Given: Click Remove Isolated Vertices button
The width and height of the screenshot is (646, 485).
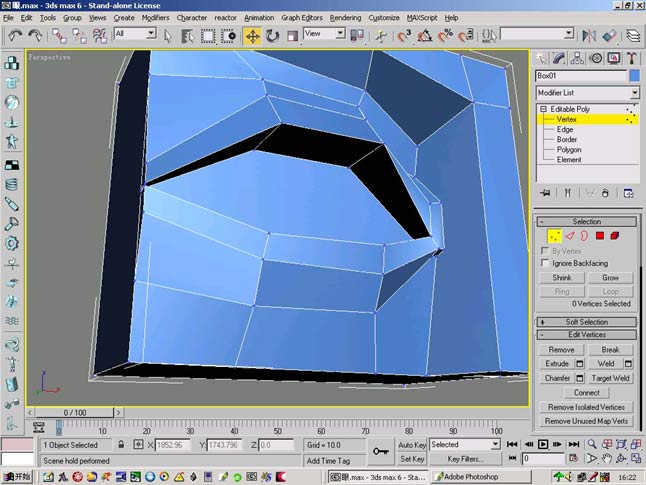Looking at the screenshot, I should [x=586, y=407].
